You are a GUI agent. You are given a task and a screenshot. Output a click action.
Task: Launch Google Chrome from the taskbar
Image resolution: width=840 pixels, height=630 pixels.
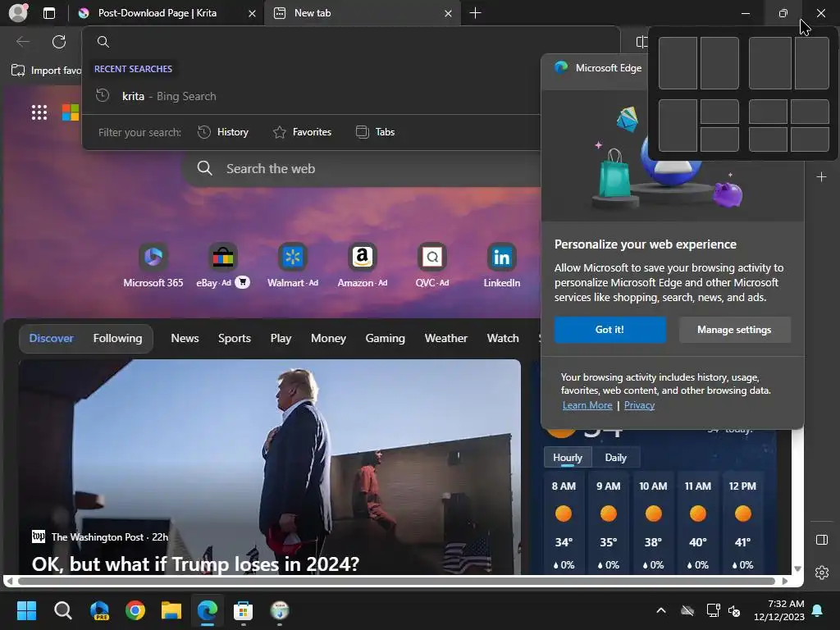[x=135, y=610]
